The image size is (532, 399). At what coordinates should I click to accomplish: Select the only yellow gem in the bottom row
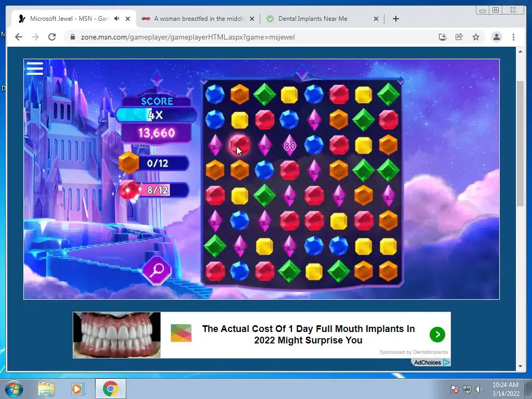314,271
